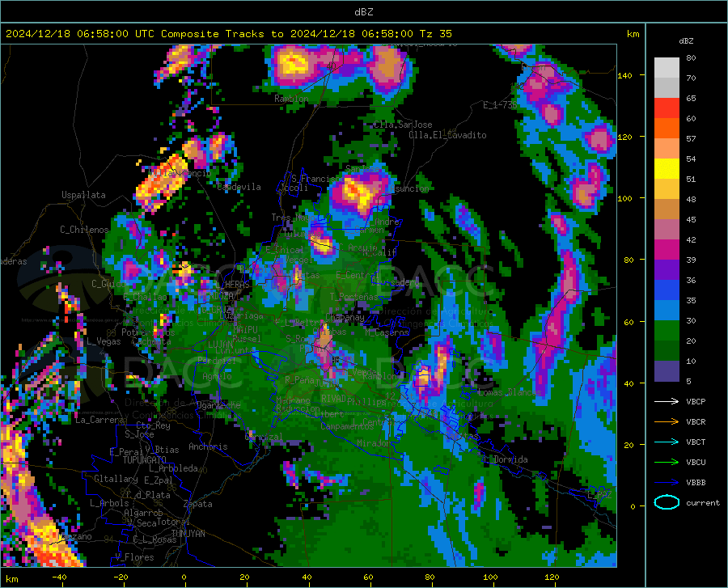Screen dimensions: 728x588
Task: Click the 'C_Chilenos' place label on map
Action: 84,230
